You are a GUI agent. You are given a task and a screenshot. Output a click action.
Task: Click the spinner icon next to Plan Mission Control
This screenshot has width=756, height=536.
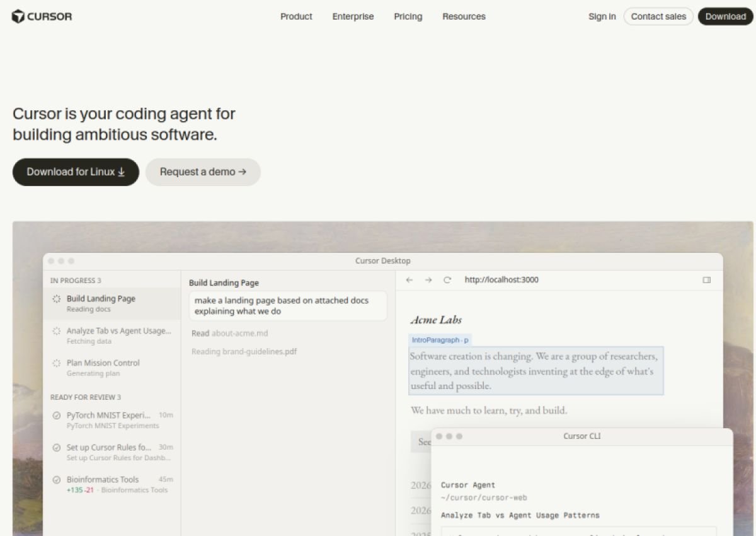(57, 363)
